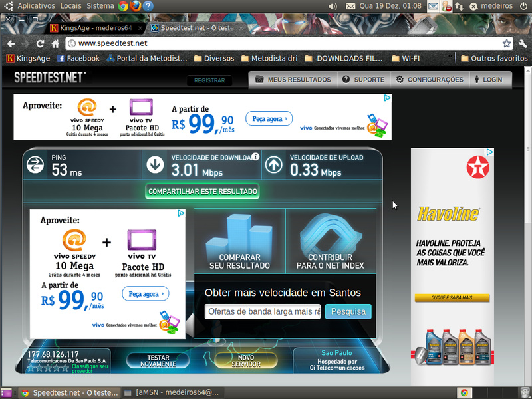
Task: Click the download speed info icon
Action: [x=255, y=156]
